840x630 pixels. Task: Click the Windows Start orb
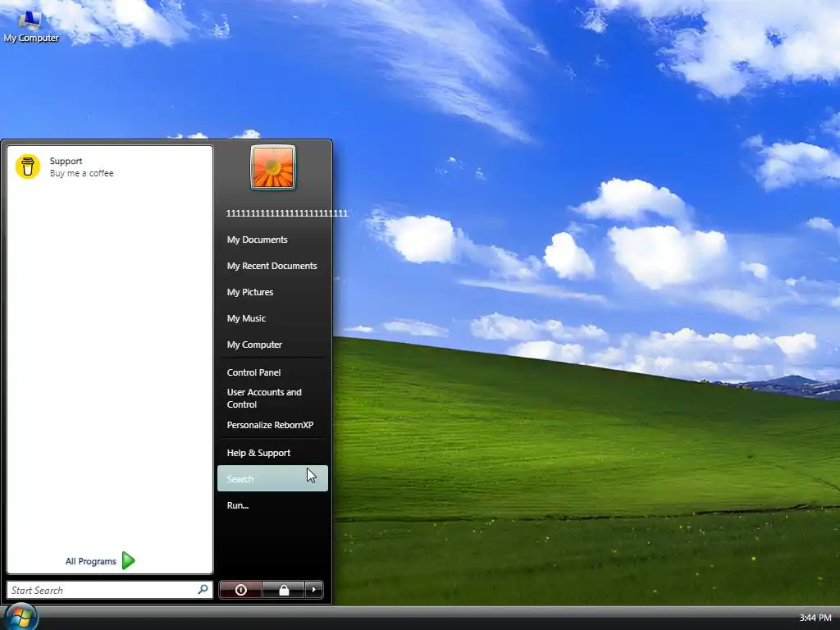21,616
